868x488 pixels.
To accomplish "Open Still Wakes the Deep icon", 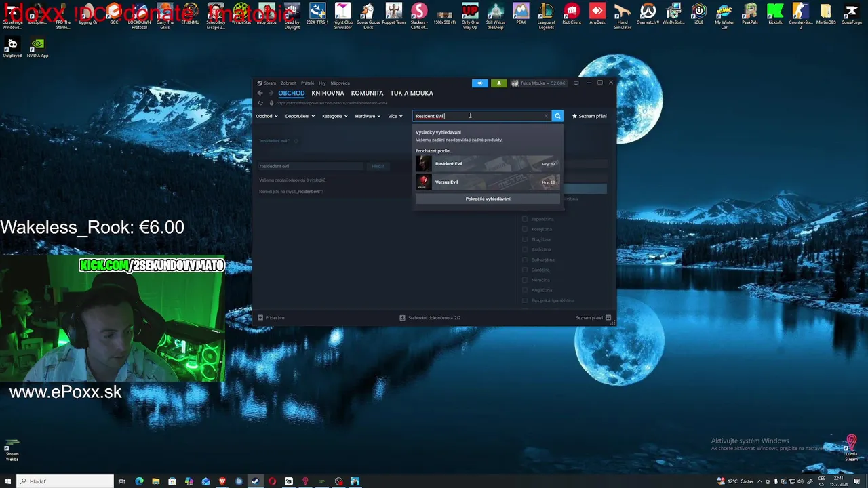I will tap(496, 16).
